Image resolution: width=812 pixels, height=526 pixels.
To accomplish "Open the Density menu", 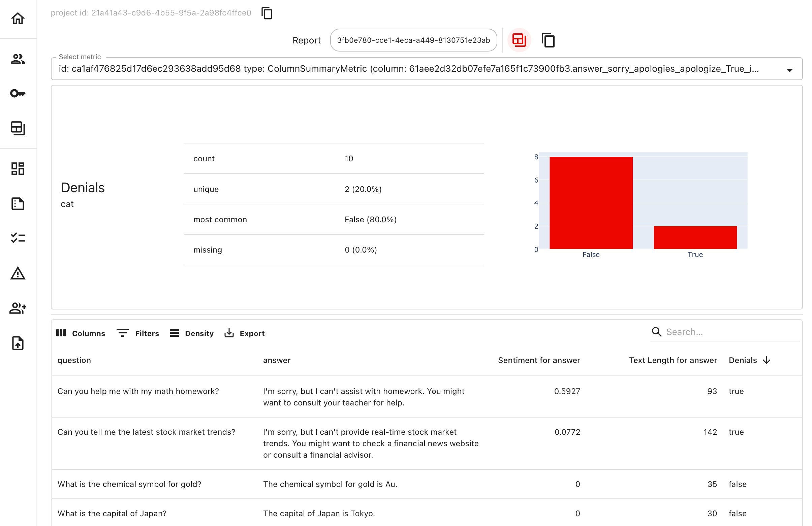I will coord(192,333).
